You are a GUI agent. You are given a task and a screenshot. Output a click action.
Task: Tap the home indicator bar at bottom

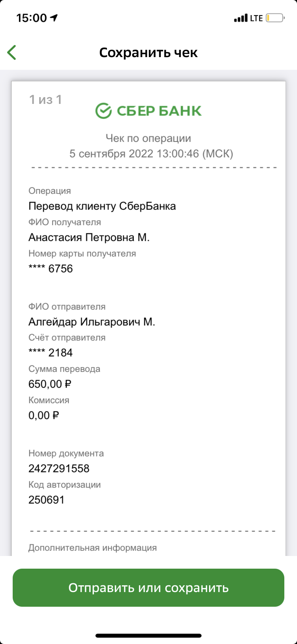pyautogui.click(x=148, y=636)
